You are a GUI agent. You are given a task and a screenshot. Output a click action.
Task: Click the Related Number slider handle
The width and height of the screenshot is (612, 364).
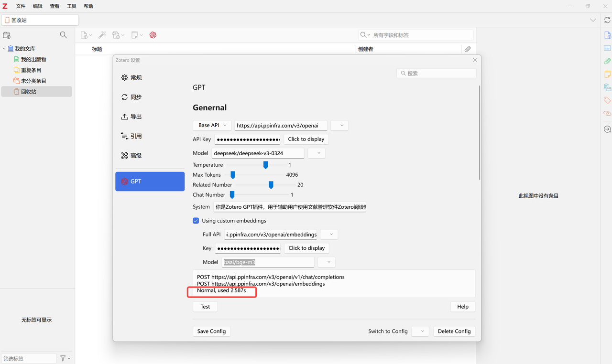point(271,185)
